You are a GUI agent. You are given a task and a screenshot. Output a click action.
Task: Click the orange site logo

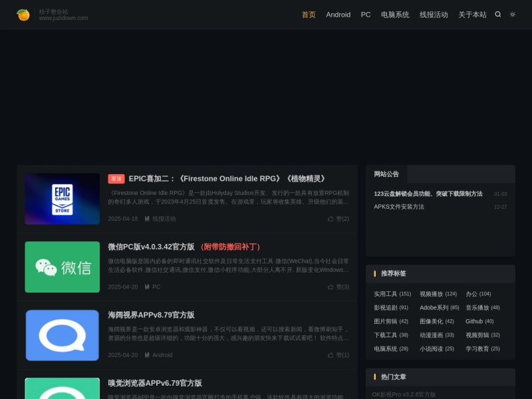coord(23,15)
